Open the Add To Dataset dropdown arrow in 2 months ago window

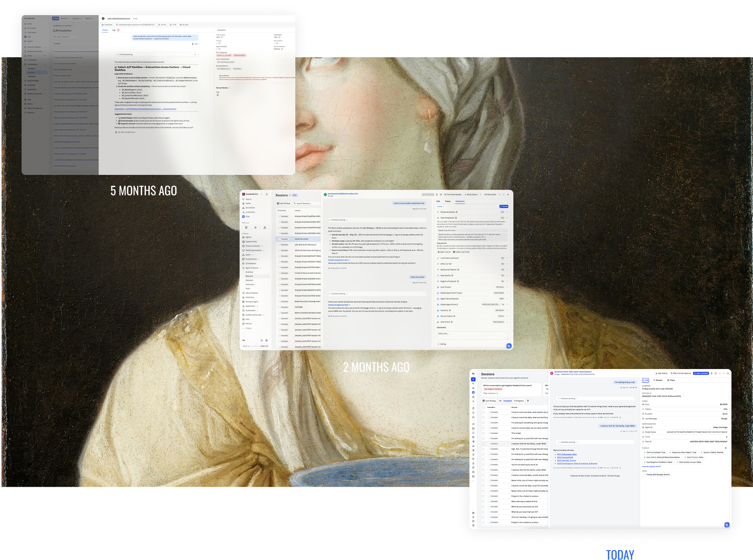tap(480, 195)
